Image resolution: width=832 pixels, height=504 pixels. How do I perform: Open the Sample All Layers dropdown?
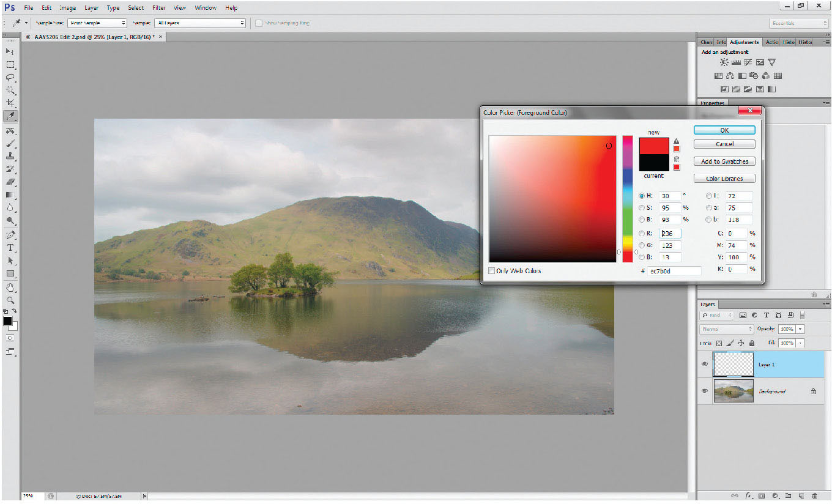200,23
